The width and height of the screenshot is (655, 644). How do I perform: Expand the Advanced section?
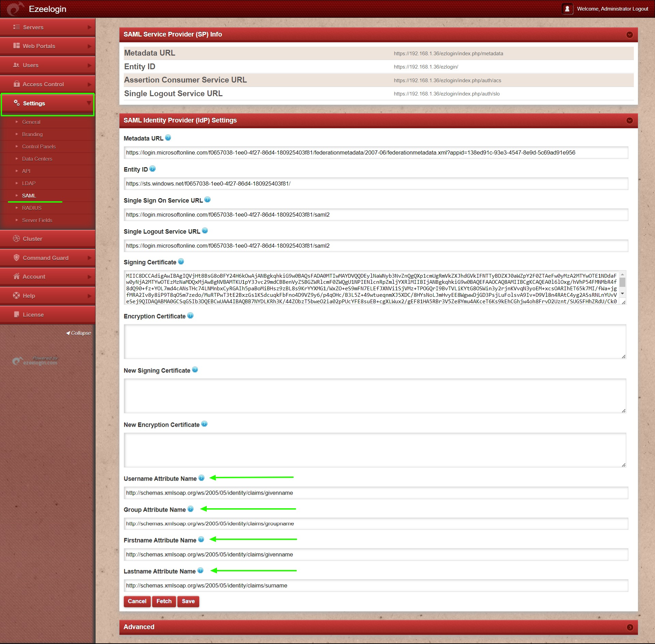click(x=630, y=627)
